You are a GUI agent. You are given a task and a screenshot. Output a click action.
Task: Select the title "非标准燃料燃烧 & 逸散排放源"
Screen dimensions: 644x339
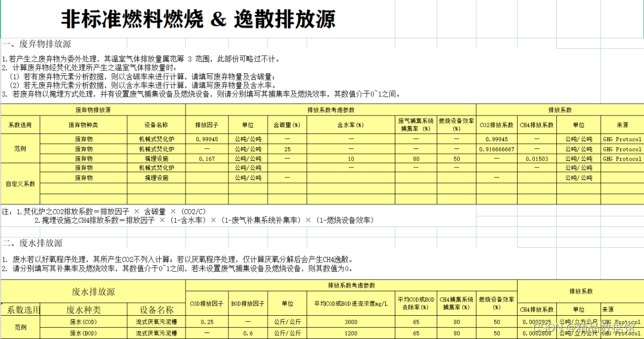[199, 19]
